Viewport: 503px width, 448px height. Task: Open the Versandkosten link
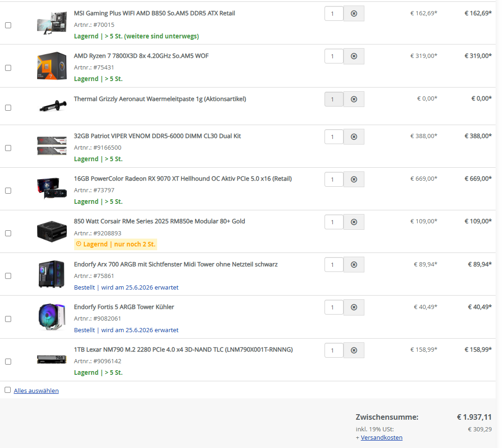coord(382,437)
